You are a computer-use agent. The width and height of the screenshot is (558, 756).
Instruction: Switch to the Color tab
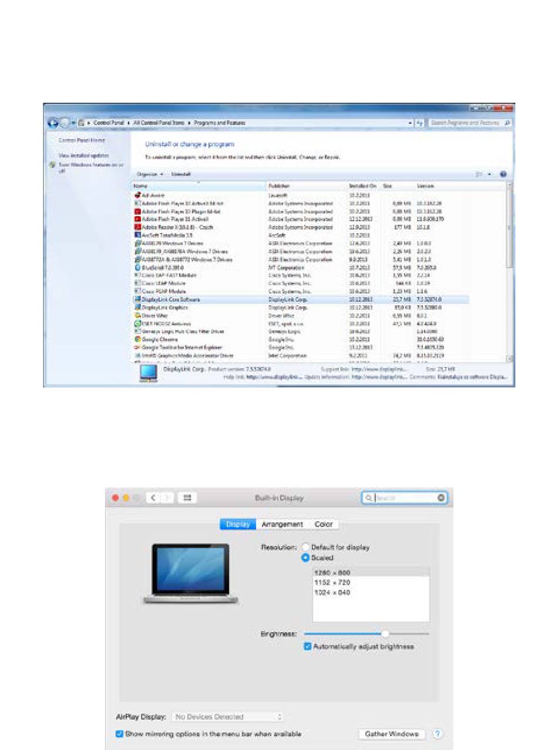tap(324, 524)
